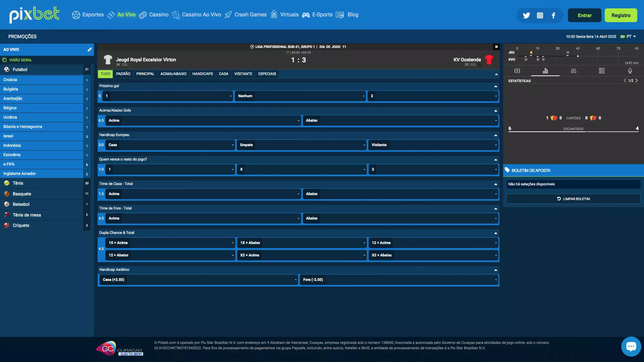This screenshot has height=362, width=644.
Task: Select Casa (+2.50) Asian handicap
Action: point(199,280)
